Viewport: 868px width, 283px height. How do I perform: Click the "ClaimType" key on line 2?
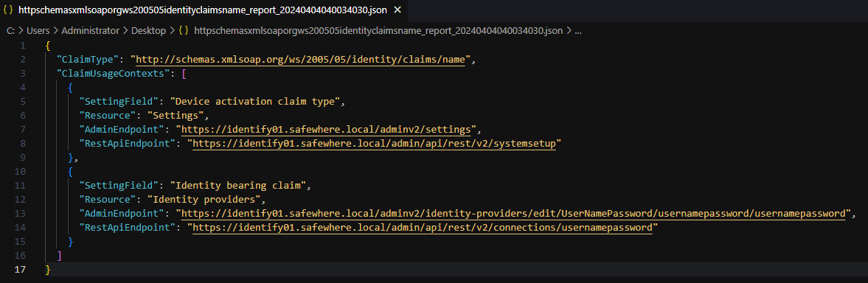88,60
